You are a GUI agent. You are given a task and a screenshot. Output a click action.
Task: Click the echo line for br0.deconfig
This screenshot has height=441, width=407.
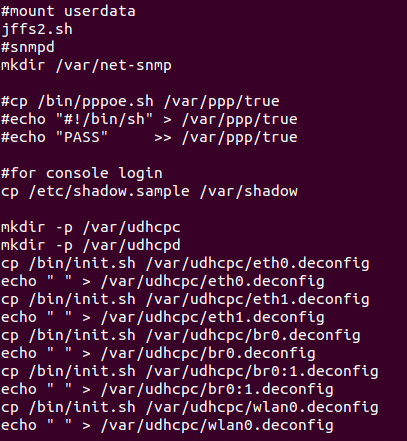click(158, 353)
